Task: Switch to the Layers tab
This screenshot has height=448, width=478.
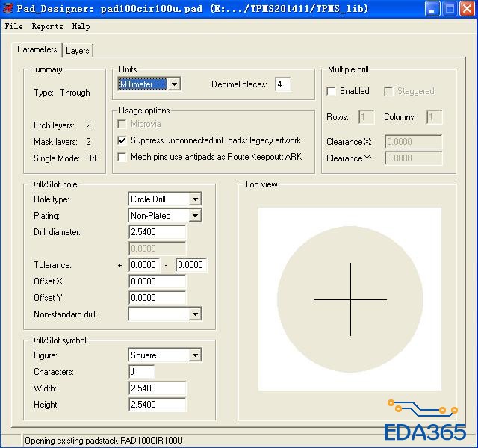Action: click(78, 51)
